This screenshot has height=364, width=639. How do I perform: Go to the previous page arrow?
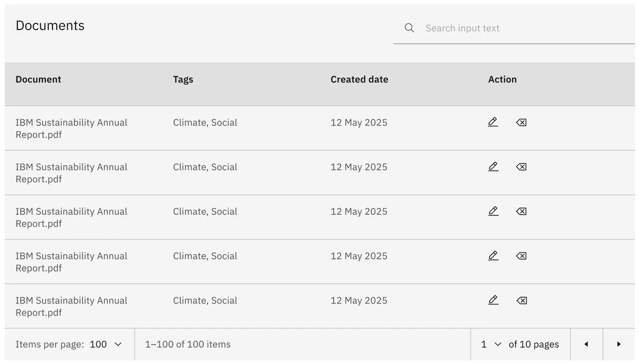[x=587, y=344]
